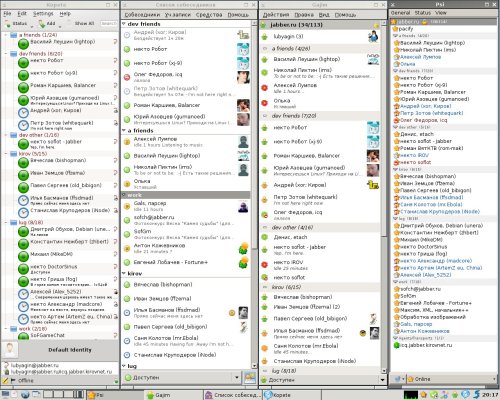Collapse the 'kirov' group in buddy list window
This screenshot has width=500, height=400.
(x=124, y=273)
